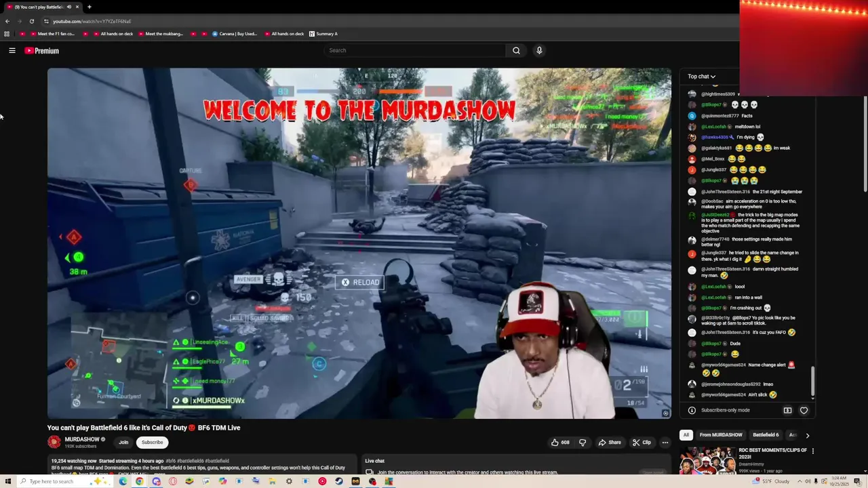
Task: Open Windows Start menu
Action: (x=8, y=481)
